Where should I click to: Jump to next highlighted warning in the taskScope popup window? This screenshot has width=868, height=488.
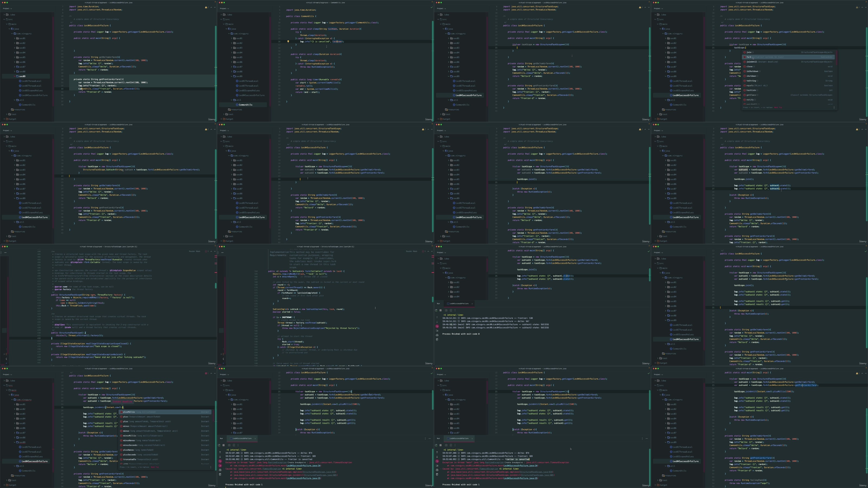[866, 7]
